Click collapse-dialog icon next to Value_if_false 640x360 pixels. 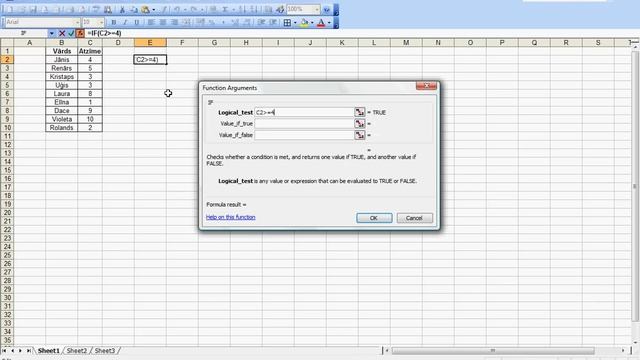pyautogui.click(x=360, y=135)
